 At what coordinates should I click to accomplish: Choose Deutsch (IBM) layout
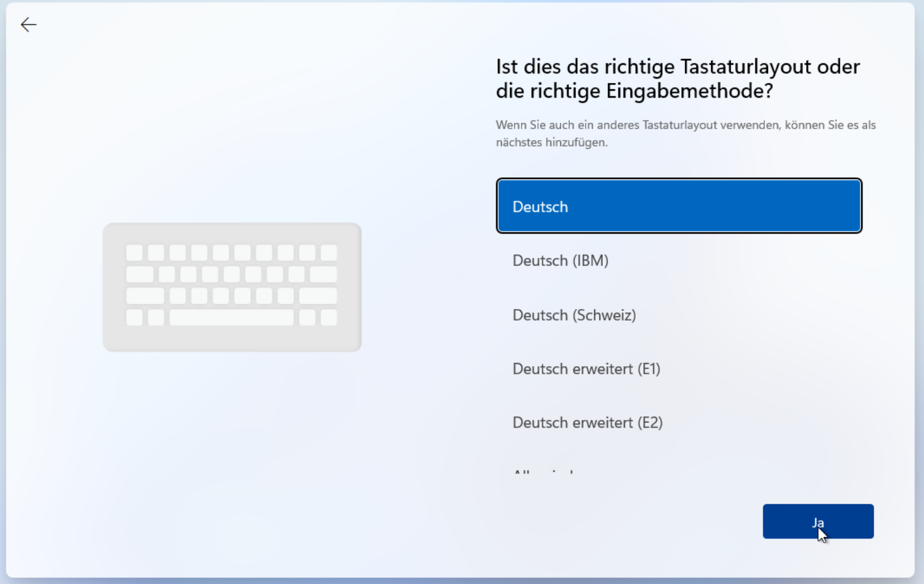[x=679, y=260]
